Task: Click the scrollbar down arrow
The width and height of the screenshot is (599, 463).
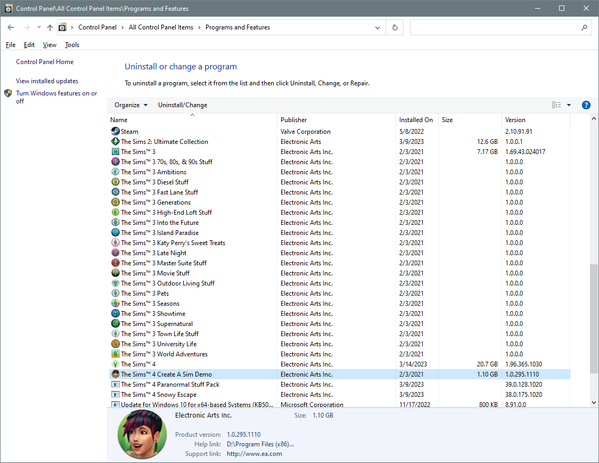Action: pos(593,402)
